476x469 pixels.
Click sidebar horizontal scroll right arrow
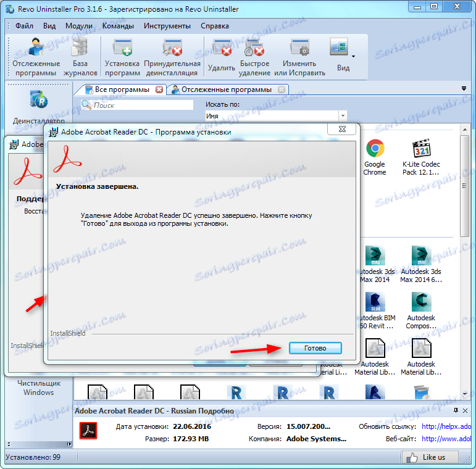[x=69, y=444]
